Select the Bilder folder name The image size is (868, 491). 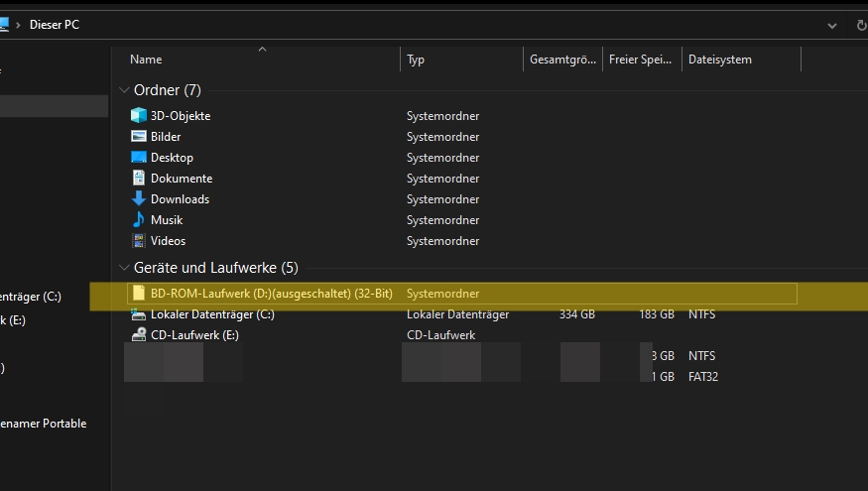click(x=166, y=136)
